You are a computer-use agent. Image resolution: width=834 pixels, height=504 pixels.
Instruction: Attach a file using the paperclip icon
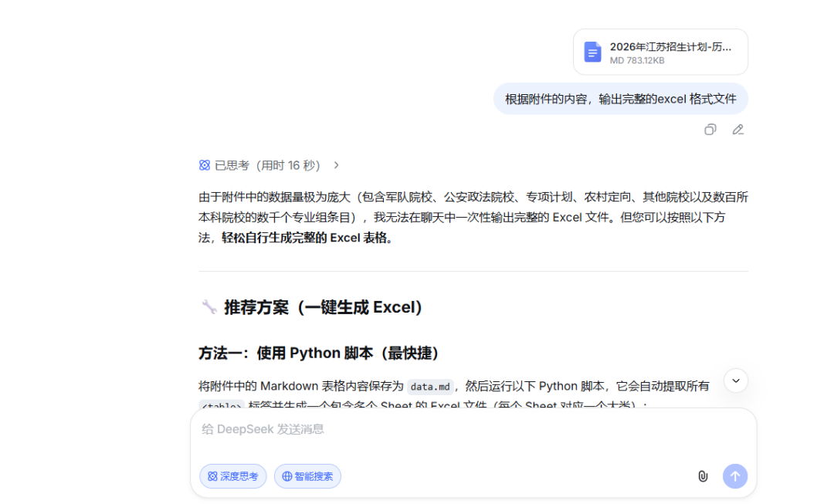(703, 476)
